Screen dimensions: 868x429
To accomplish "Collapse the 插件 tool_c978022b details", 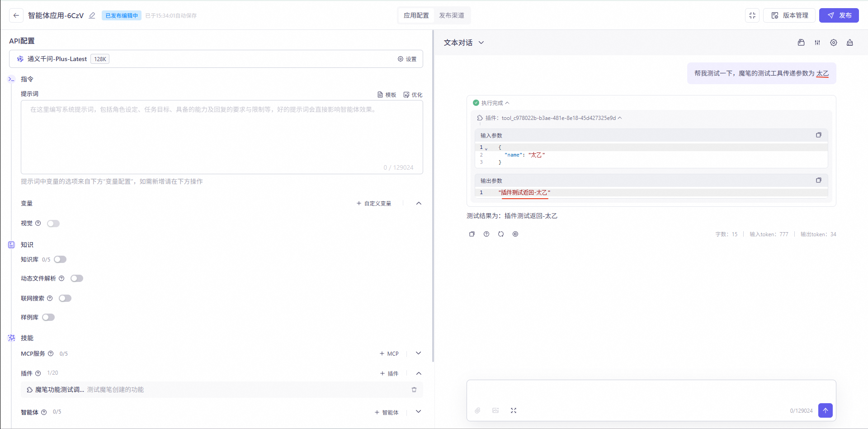I will tap(620, 118).
